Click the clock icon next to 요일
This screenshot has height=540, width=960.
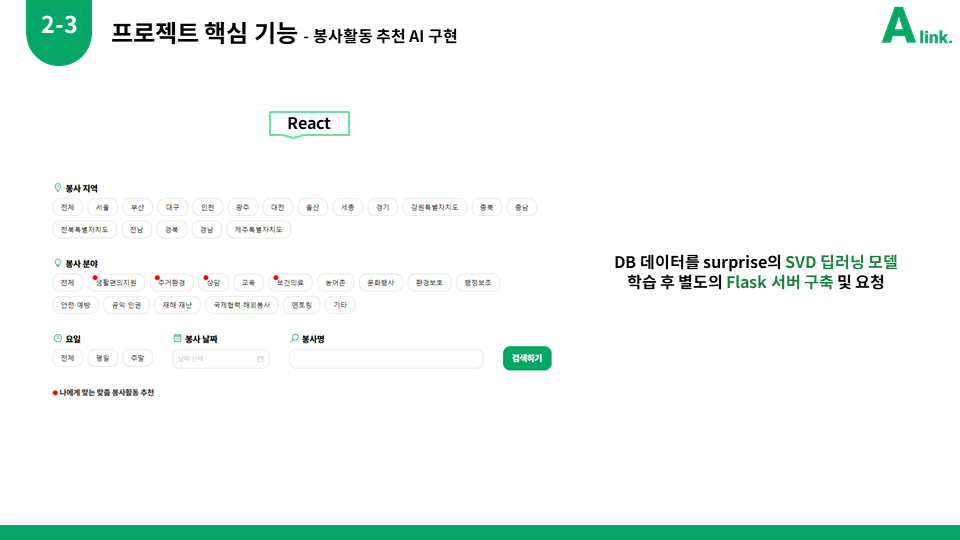click(x=58, y=338)
